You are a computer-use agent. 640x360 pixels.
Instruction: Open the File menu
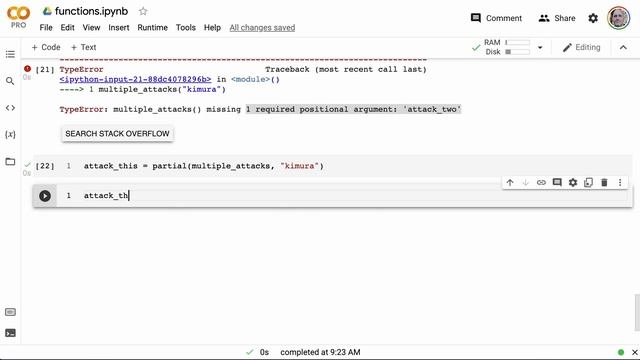click(x=46, y=27)
